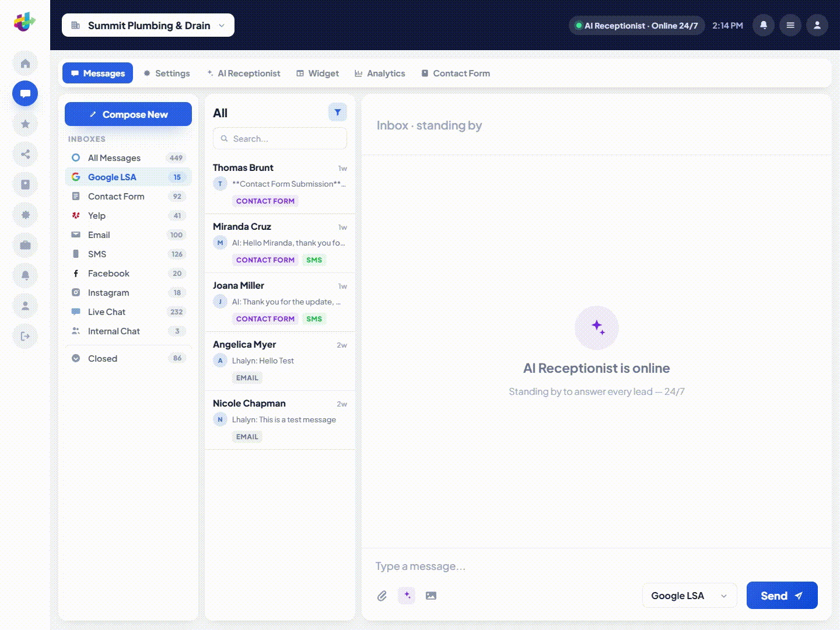This screenshot has height=630, width=840.
Task: Open the Home icon in left sidebar
Action: tap(25, 63)
